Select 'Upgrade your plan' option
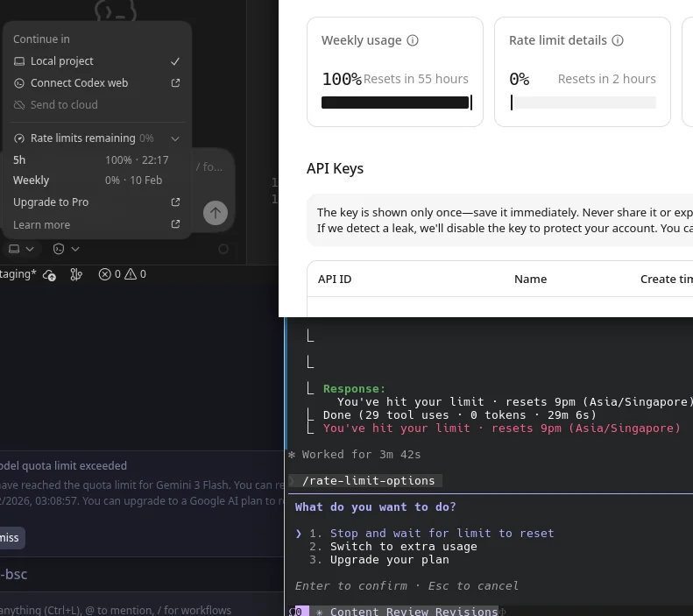693x616 pixels. (x=389, y=560)
